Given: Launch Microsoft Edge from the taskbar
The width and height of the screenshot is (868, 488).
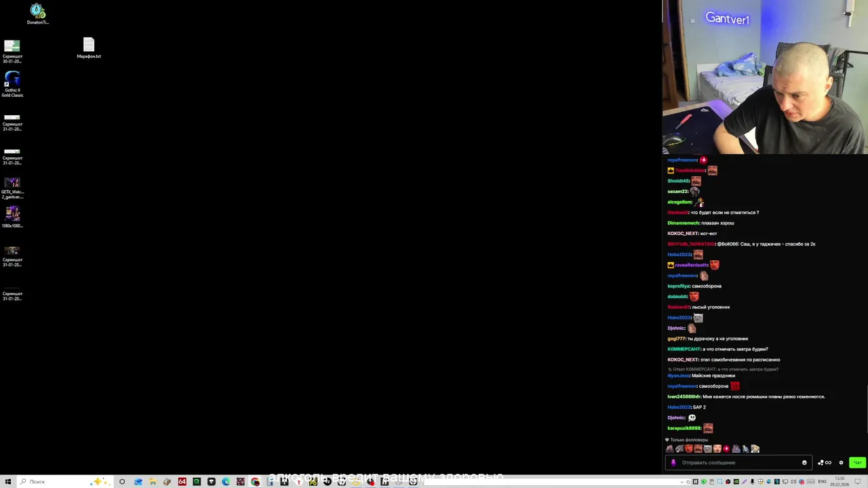Looking at the screenshot, I should [x=226, y=482].
